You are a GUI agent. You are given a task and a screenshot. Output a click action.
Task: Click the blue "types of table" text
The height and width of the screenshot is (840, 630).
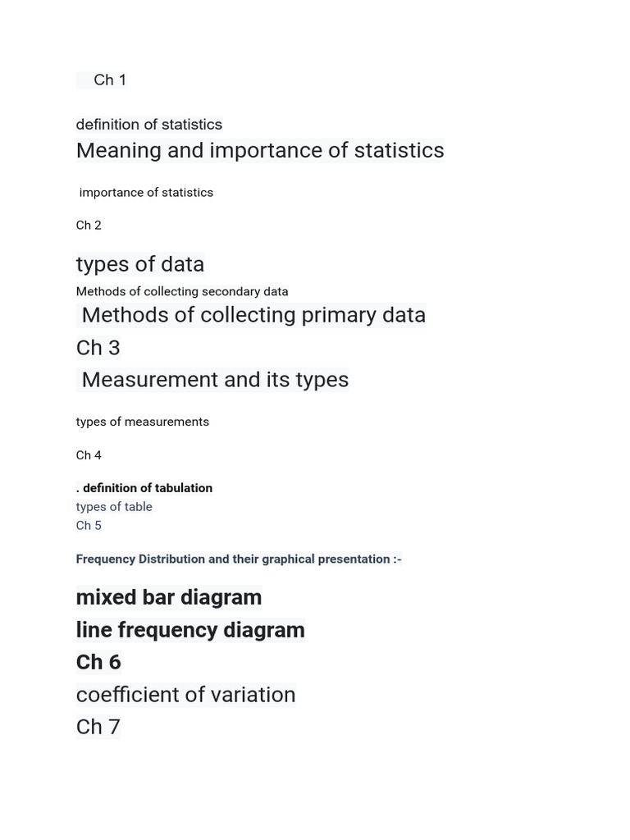click(x=114, y=507)
